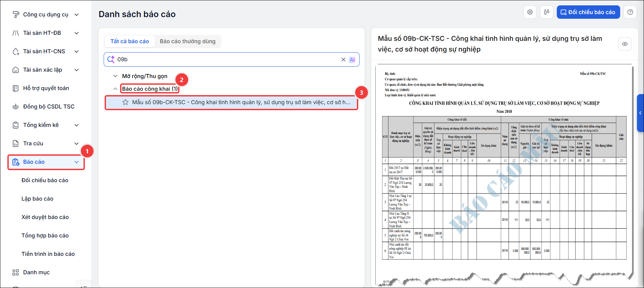Expand the Tổng kiểm kê chevron
This screenshot has width=644, height=288.
click(x=76, y=125)
